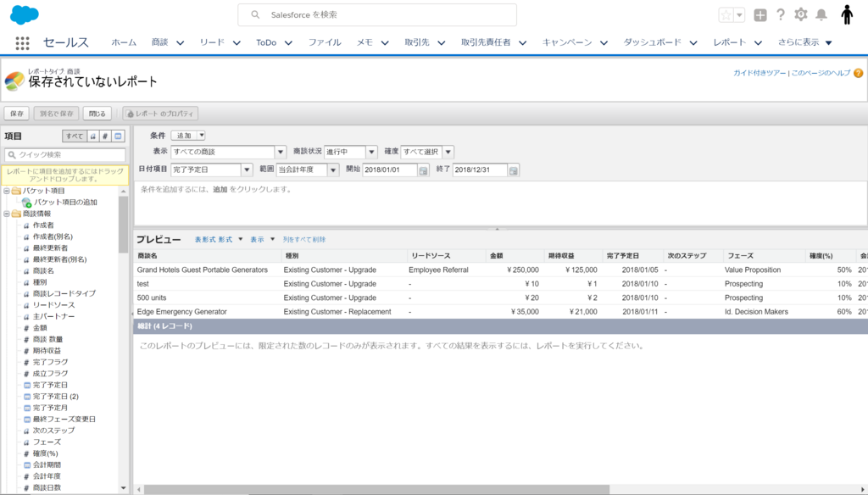Viewport: 868px width, 495px height.
Task: Click the Employee Referral cell
Action: click(438, 270)
